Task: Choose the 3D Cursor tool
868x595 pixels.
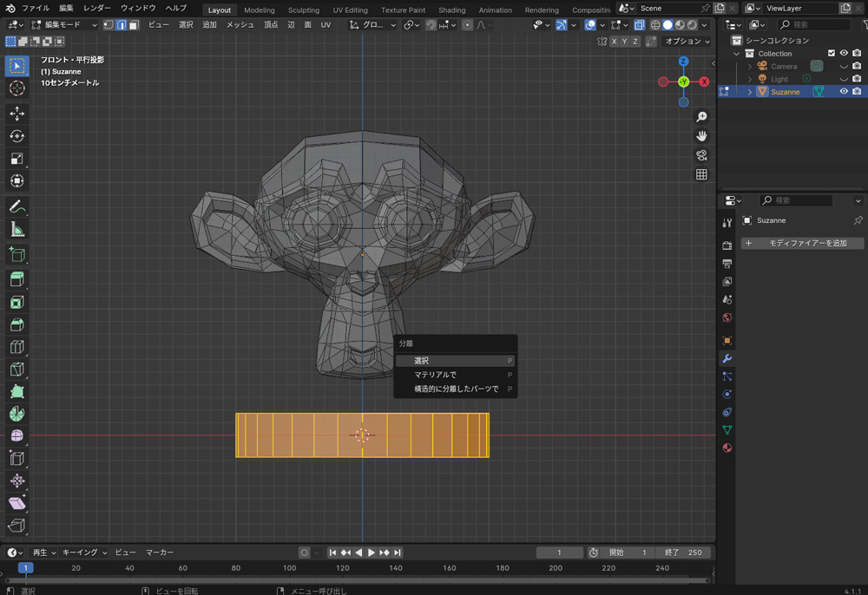Action: 16,88
